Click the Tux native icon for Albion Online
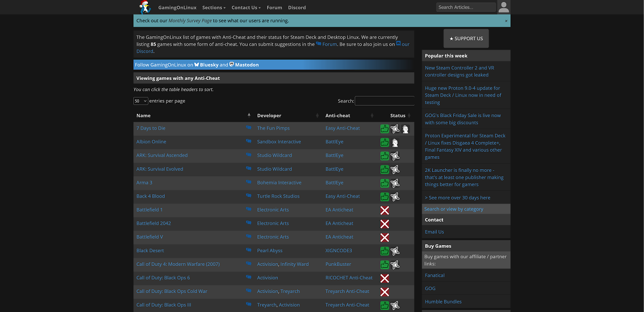The width and height of the screenshot is (644, 312). [395, 142]
